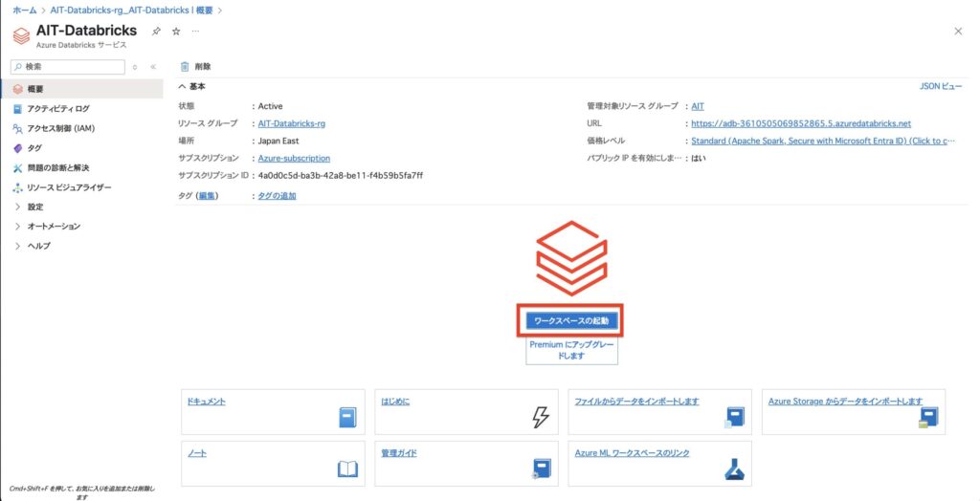Open the ドキュメント link

(207, 401)
